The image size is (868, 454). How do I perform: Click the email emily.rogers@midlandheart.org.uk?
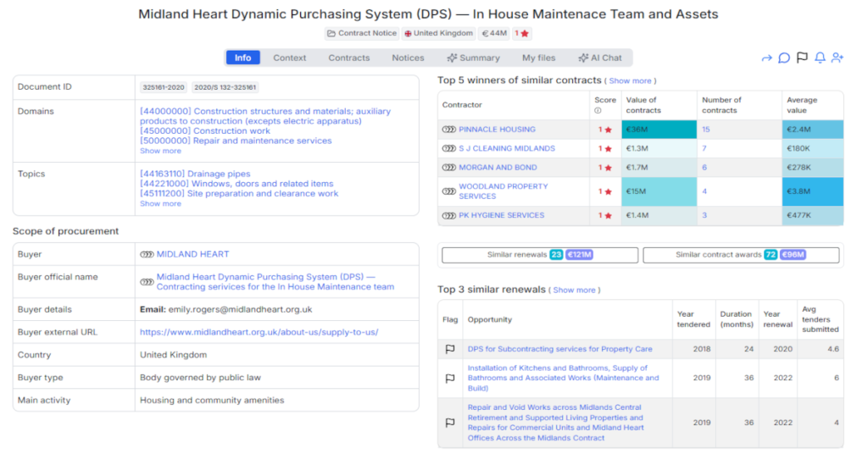click(x=240, y=310)
